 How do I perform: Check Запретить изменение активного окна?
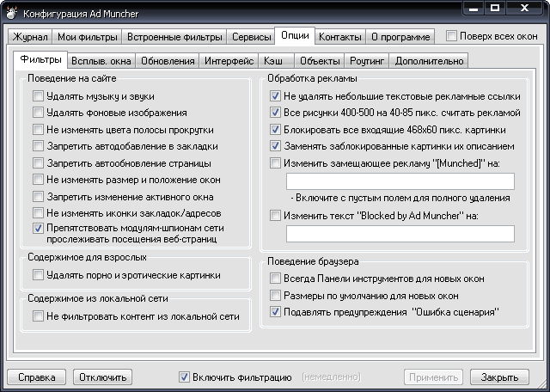(x=38, y=196)
